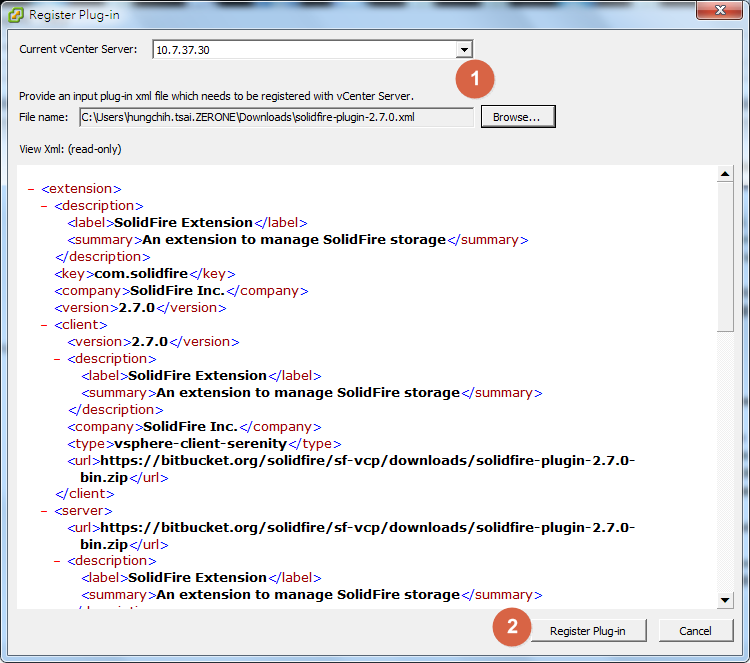Close the Register Plug-in dialog
The width and height of the screenshot is (750, 663).
coord(720,10)
